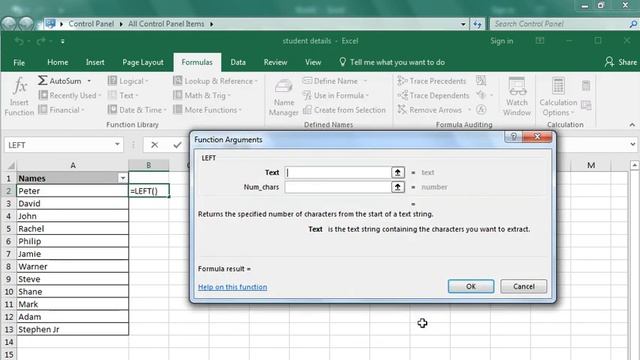Click the Num_chars argument input field
Screen dimensions: 640x360
click(338, 187)
